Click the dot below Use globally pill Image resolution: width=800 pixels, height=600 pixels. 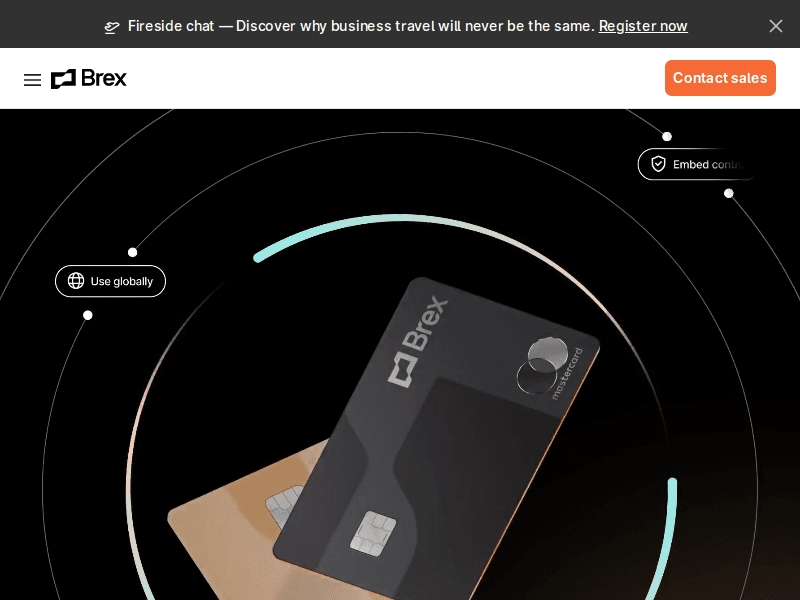click(88, 315)
